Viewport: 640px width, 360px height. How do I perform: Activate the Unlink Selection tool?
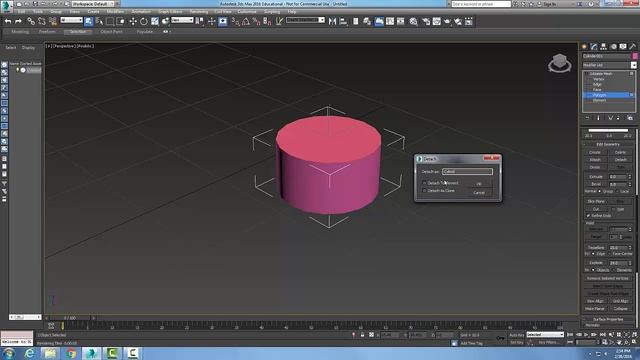coord(42,21)
